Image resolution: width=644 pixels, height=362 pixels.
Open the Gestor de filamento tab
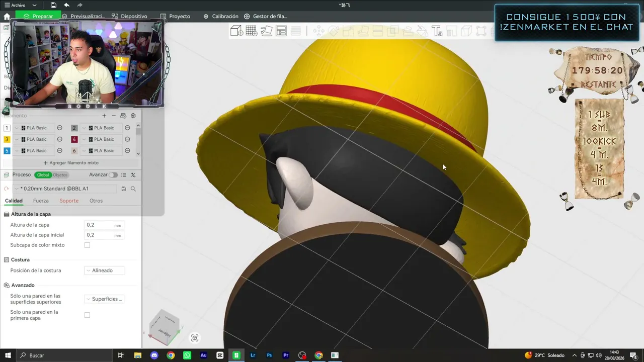(265, 17)
